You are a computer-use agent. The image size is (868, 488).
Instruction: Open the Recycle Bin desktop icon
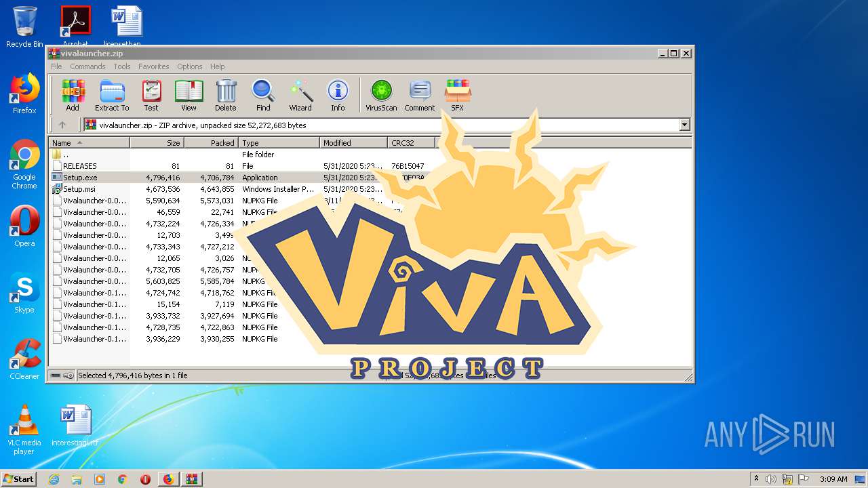24,27
